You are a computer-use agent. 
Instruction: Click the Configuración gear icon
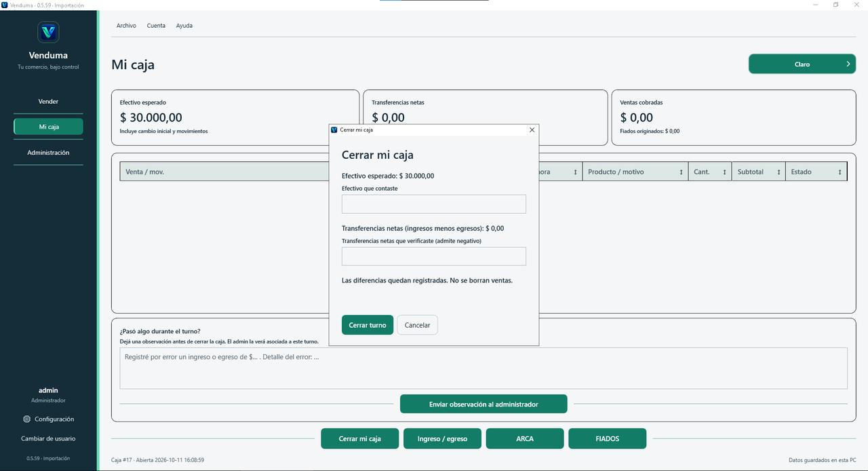coord(27,419)
